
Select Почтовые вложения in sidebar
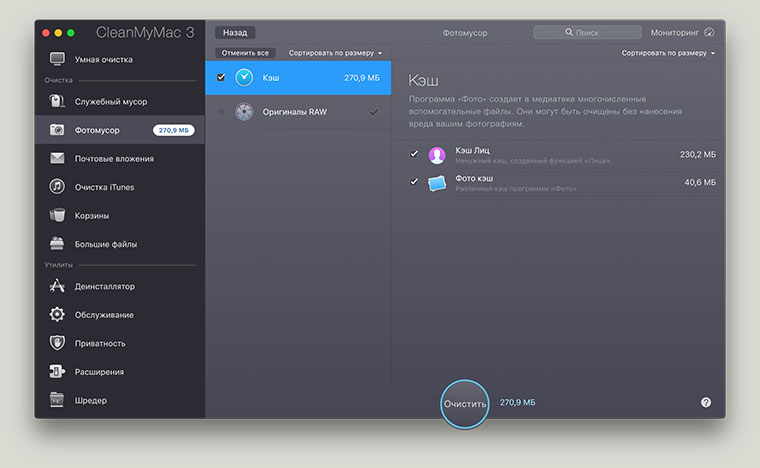pyautogui.click(x=120, y=158)
